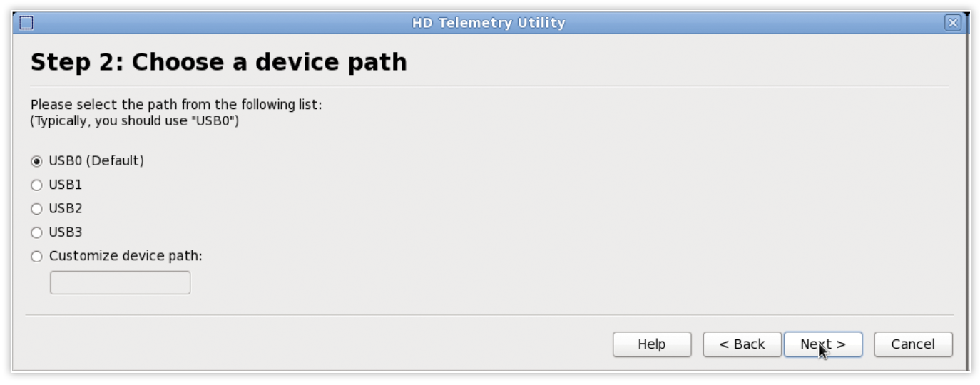Click the HD Telemetry Utility title bar

click(489, 23)
